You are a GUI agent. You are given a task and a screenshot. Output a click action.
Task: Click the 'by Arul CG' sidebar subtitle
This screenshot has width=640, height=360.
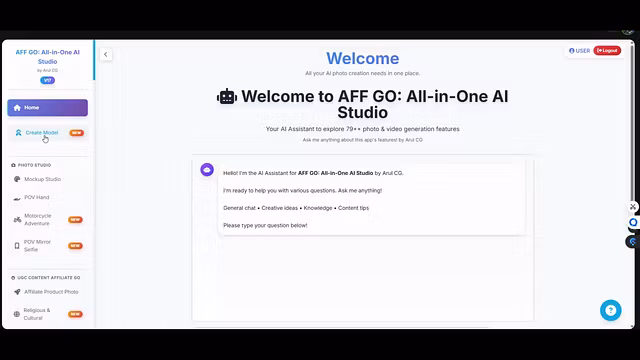(x=47, y=70)
